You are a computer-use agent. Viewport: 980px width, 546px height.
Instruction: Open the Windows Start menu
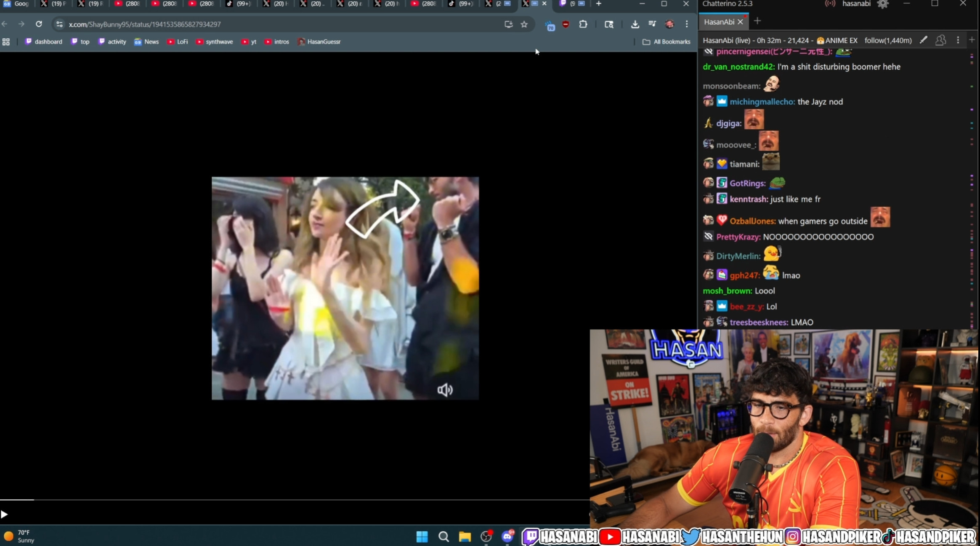click(422, 536)
